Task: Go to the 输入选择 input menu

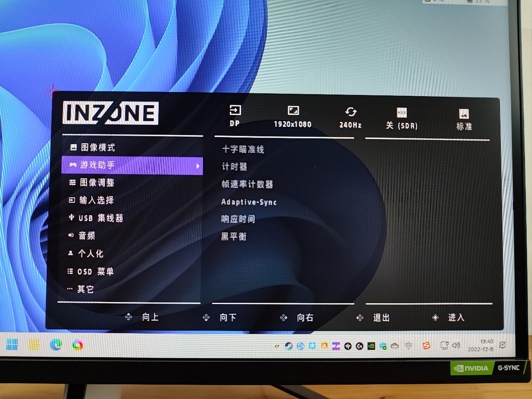Action: pyautogui.click(x=91, y=200)
